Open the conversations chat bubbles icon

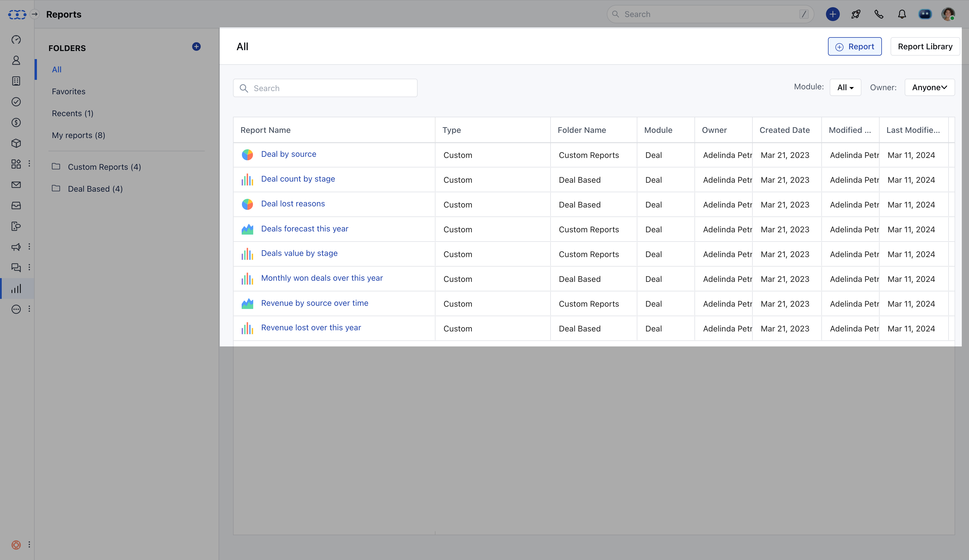click(x=16, y=267)
